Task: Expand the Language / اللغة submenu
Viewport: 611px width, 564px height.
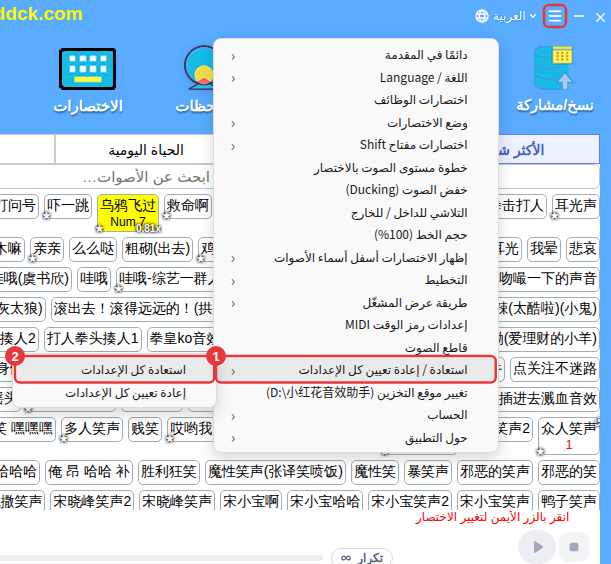Action: pos(356,78)
